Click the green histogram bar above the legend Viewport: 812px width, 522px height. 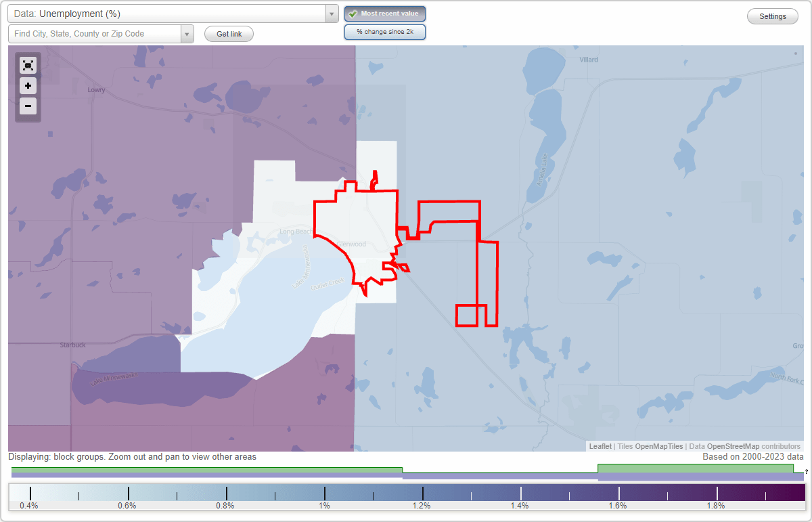click(x=206, y=469)
